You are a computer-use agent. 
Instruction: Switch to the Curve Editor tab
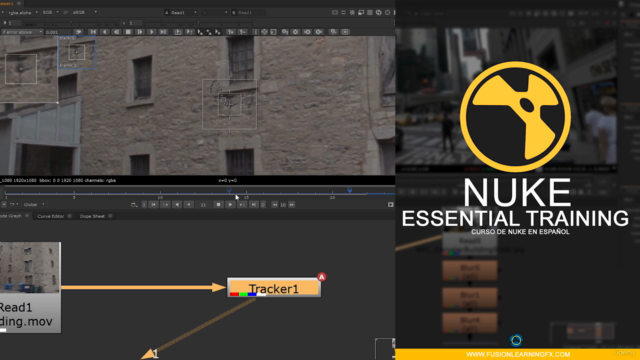(51, 216)
